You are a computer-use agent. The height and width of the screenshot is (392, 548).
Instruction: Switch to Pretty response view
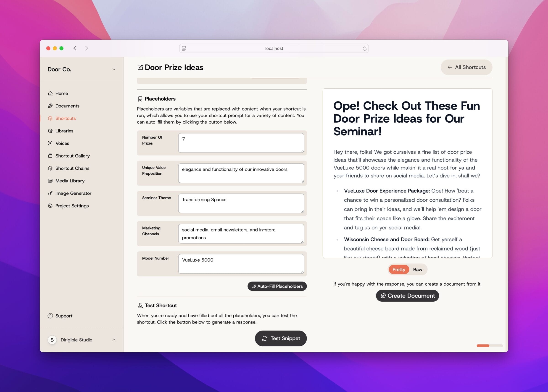[x=398, y=269]
